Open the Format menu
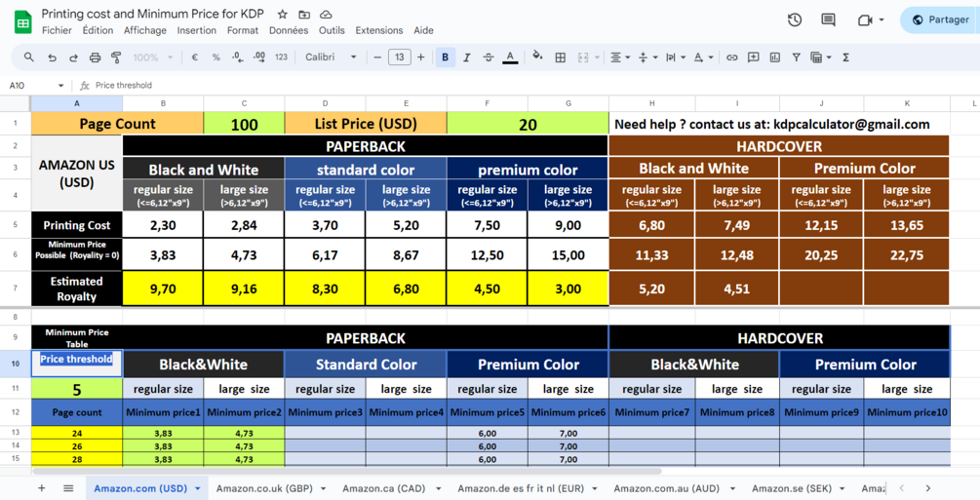This screenshot has width=980, height=500. point(243,30)
